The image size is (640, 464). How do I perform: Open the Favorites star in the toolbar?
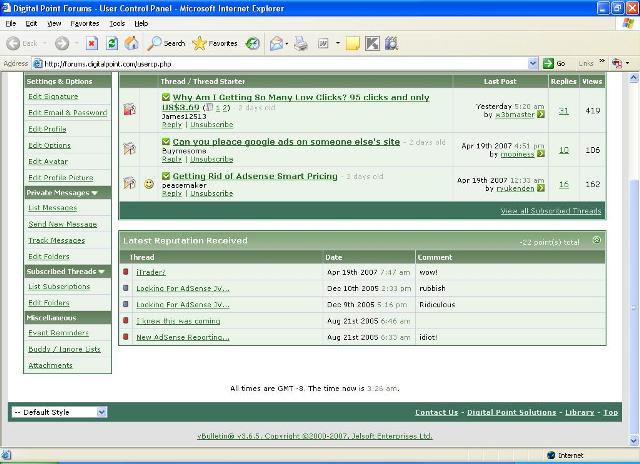[215, 43]
